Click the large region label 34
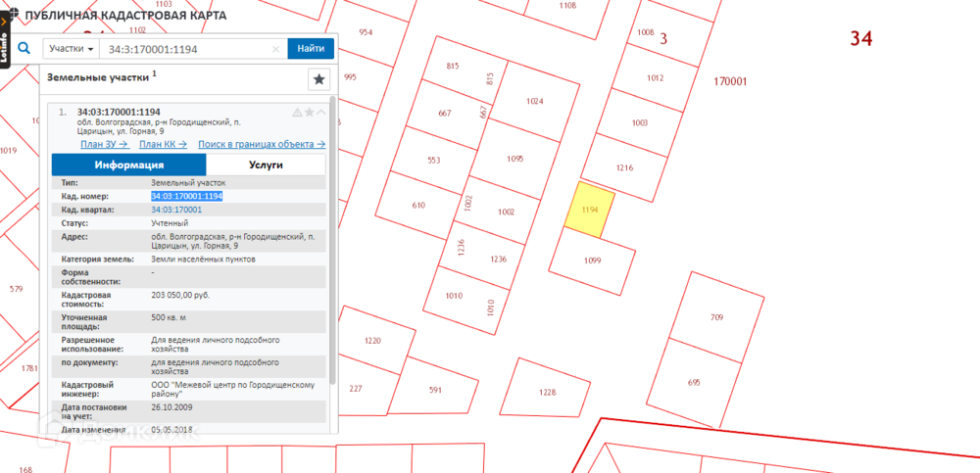 click(860, 39)
